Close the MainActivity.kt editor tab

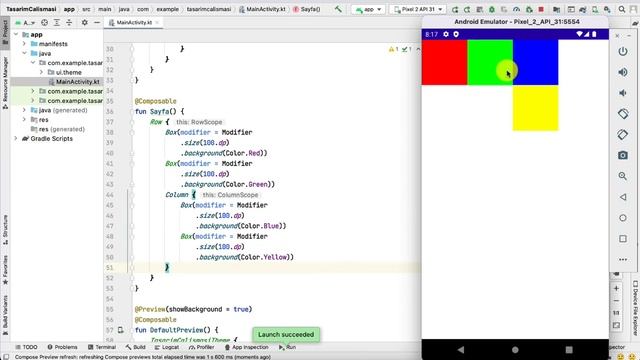(157, 23)
